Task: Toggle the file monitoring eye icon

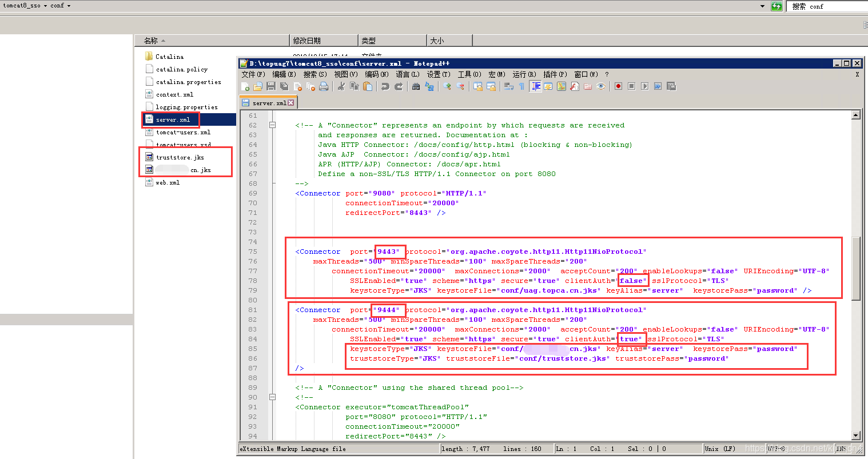Action: tap(601, 86)
